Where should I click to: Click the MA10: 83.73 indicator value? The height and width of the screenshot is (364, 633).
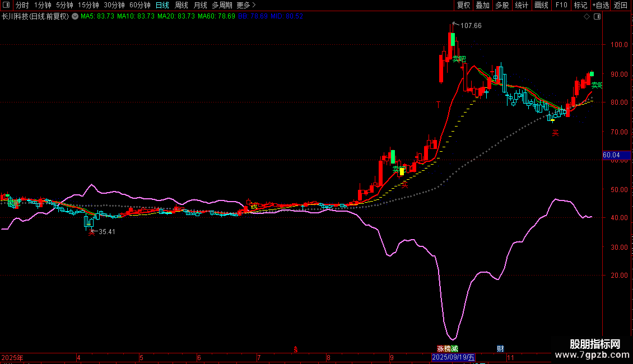coord(136,16)
